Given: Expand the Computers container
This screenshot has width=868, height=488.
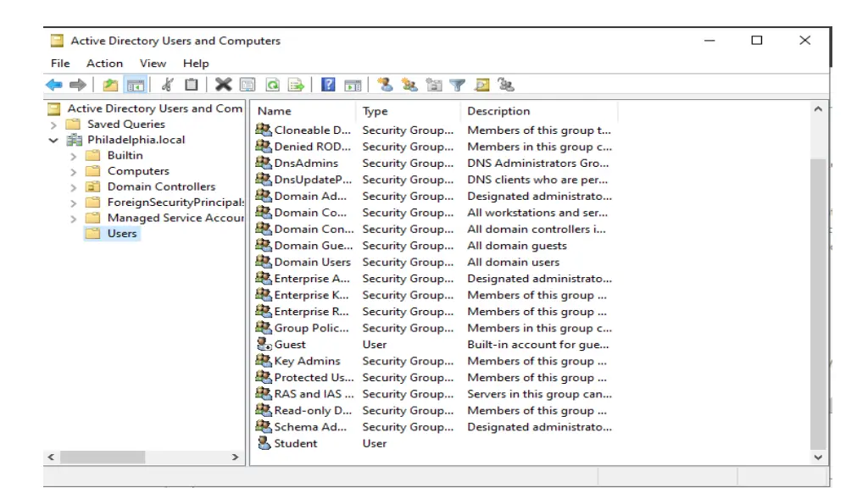Looking at the screenshot, I should 74,172.
